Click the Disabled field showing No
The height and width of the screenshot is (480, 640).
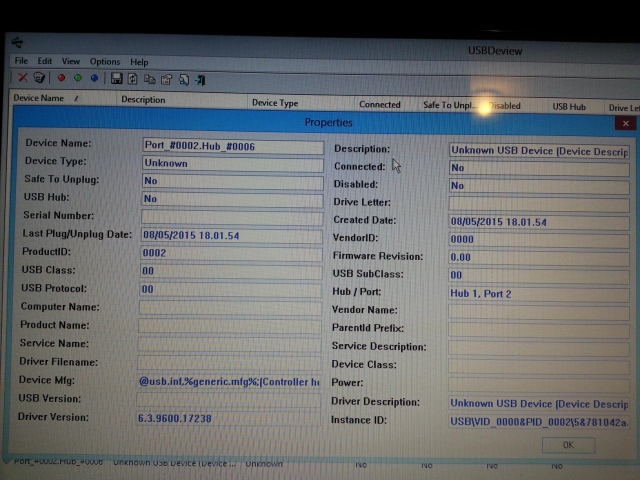[539, 186]
